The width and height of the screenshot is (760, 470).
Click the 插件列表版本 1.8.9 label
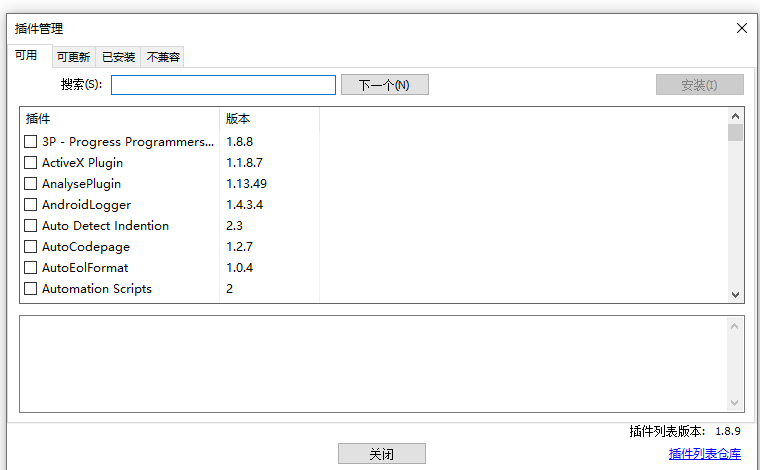click(x=685, y=431)
